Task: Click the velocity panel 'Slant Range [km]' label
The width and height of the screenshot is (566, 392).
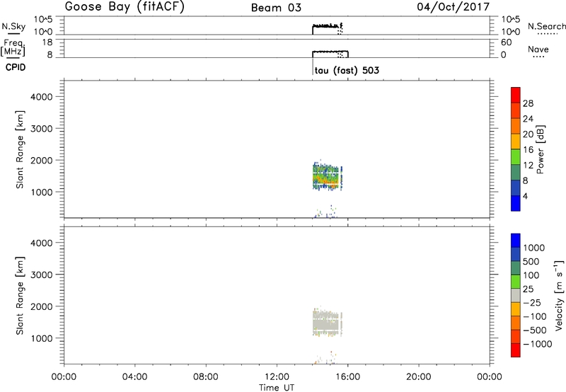Action: click(x=20, y=296)
